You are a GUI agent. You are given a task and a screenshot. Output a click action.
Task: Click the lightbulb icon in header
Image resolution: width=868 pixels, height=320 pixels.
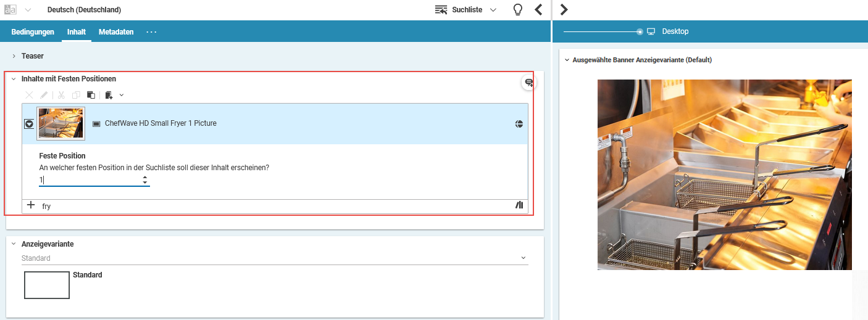[518, 10]
